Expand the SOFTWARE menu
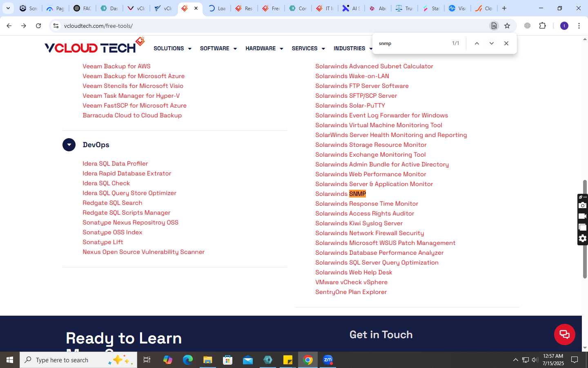The width and height of the screenshot is (588, 368). (218, 48)
